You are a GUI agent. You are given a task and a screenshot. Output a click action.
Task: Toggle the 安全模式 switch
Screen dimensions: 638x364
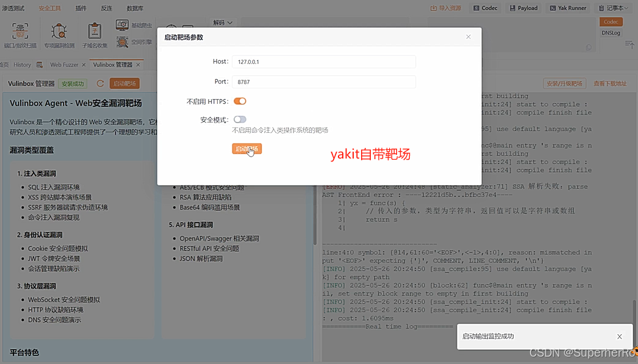tap(240, 120)
